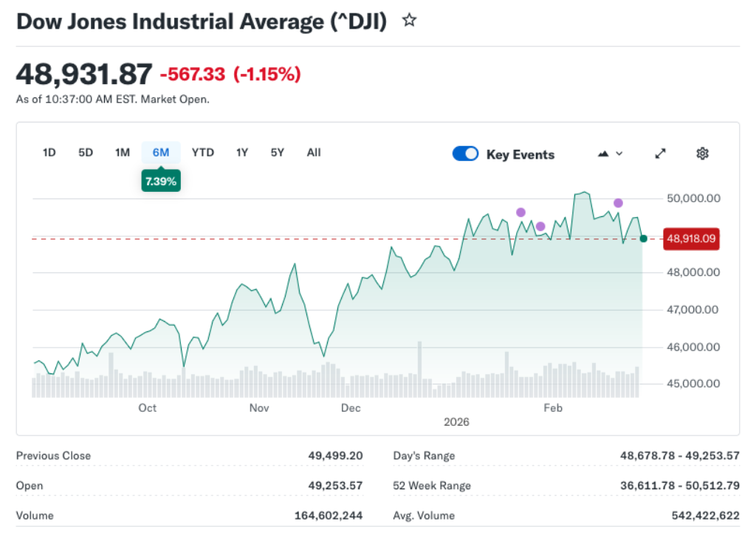The height and width of the screenshot is (538, 756).
Task: Click the chart type mountain icon
Action: coord(603,153)
